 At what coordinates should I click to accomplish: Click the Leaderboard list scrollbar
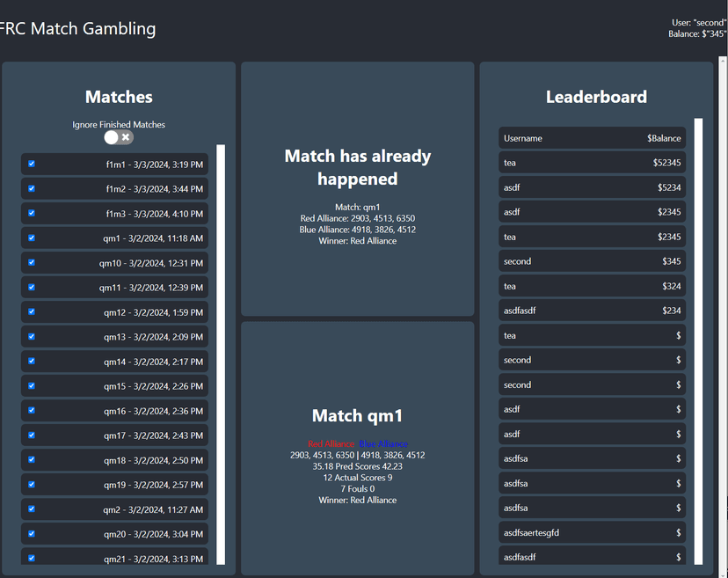coord(698,341)
